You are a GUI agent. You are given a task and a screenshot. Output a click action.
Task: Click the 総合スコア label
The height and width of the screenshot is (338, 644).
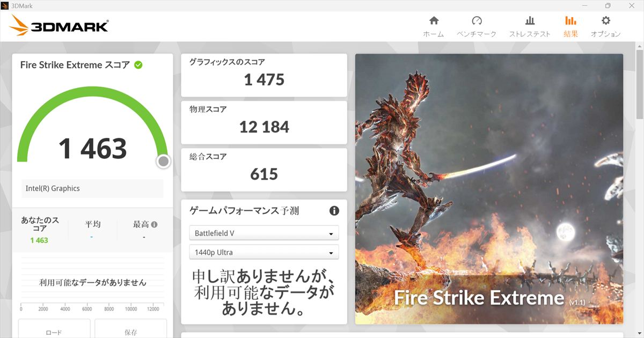[x=208, y=157]
